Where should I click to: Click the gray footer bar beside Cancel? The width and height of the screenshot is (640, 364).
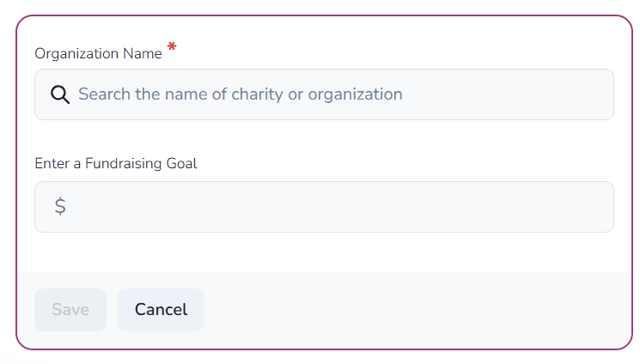click(412, 310)
